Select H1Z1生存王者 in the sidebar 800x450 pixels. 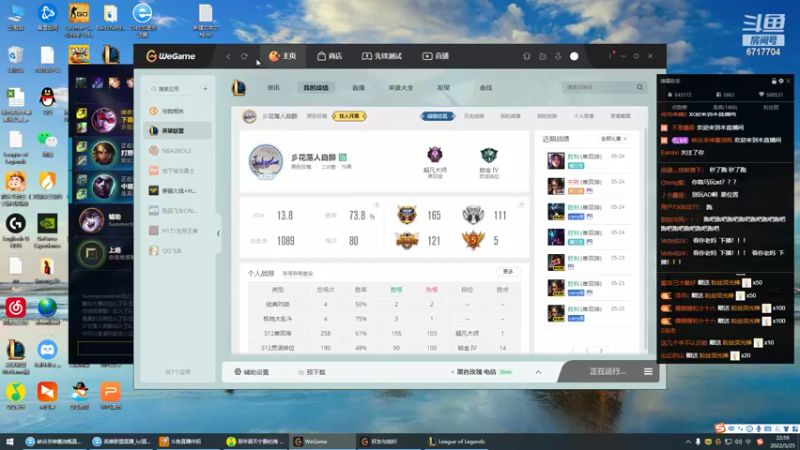click(178, 231)
